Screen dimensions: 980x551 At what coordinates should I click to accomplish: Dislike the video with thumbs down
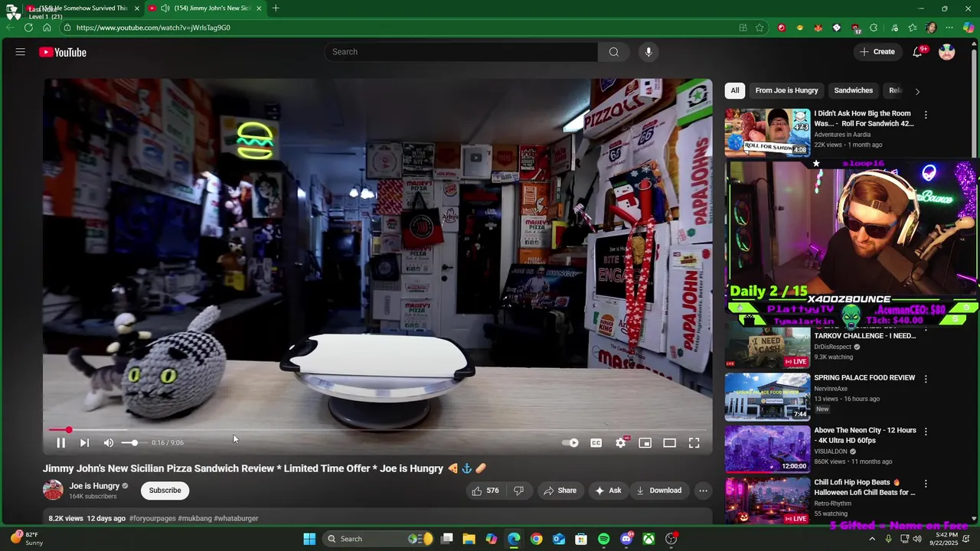[x=518, y=491]
